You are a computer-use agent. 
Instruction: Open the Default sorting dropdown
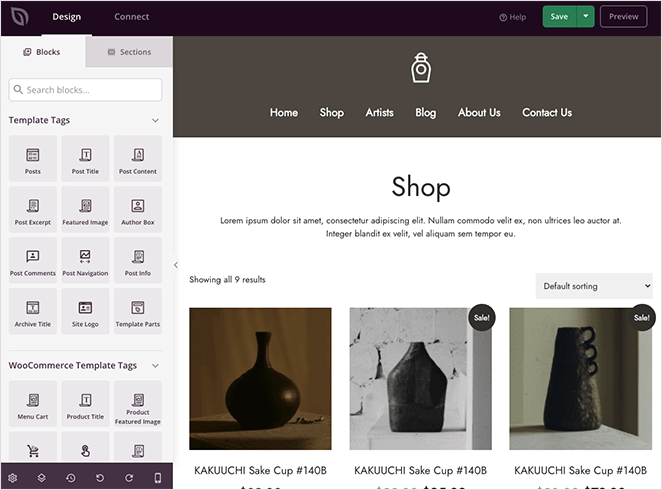594,286
